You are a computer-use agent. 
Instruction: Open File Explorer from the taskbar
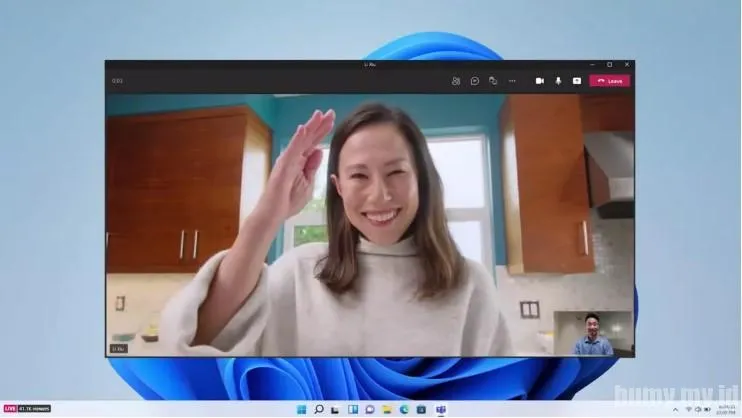click(x=386, y=409)
